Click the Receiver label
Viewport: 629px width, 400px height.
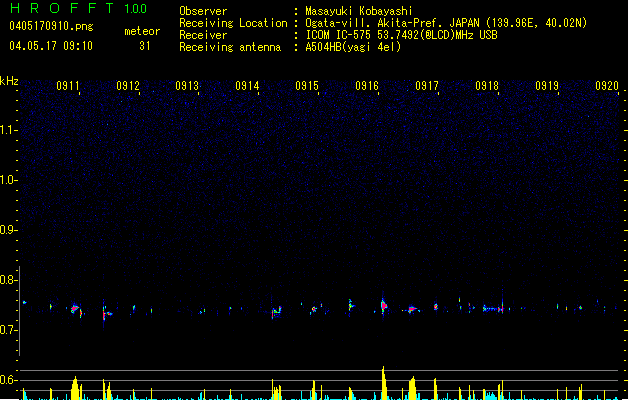click(x=203, y=35)
